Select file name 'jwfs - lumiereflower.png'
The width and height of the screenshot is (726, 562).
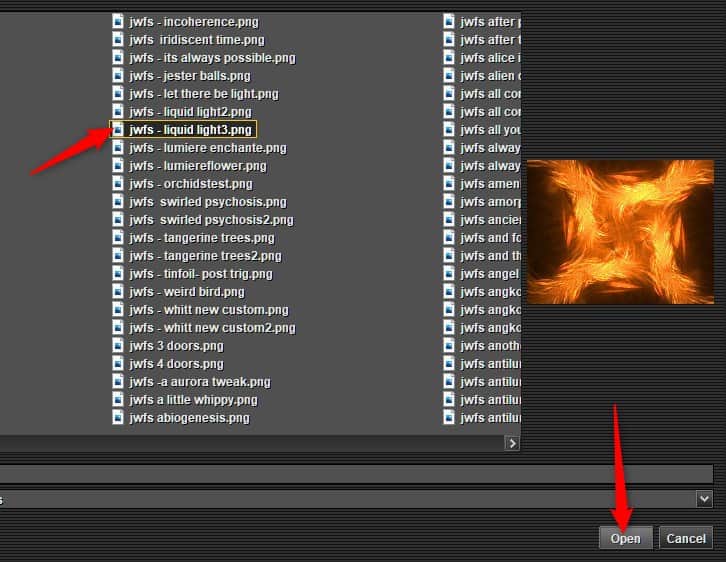(198, 166)
